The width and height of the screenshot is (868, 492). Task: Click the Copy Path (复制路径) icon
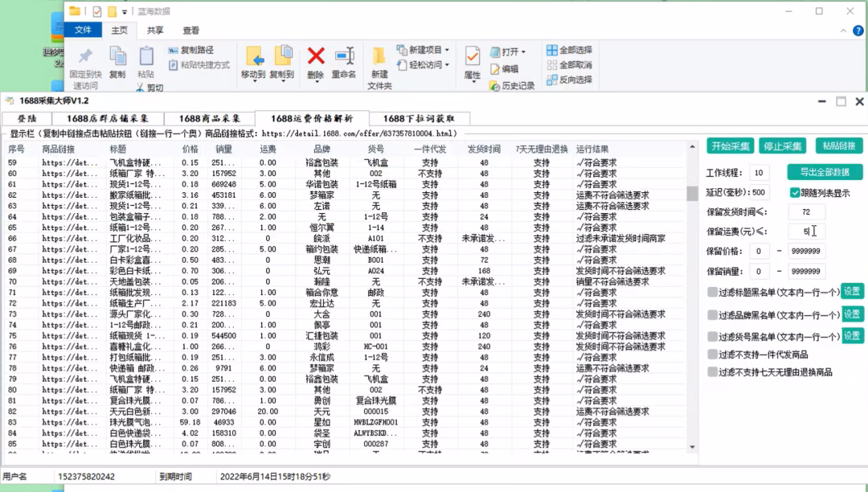click(174, 50)
